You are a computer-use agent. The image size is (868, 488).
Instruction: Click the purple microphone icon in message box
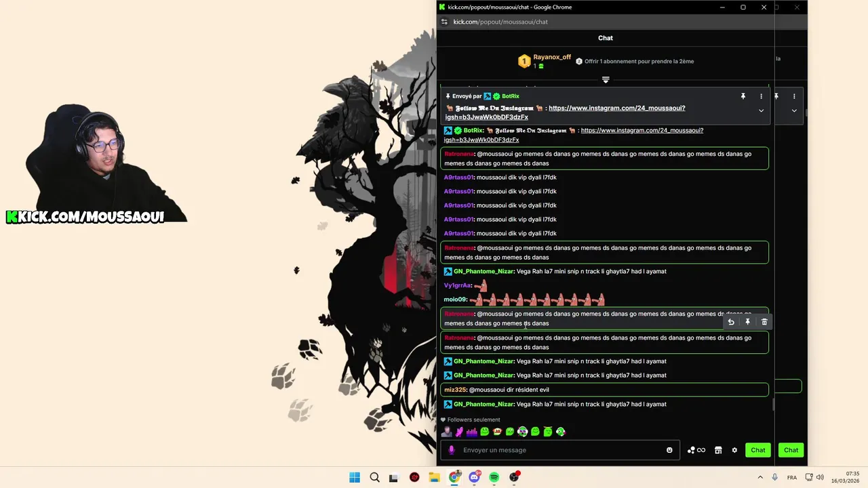pos(452,450)
